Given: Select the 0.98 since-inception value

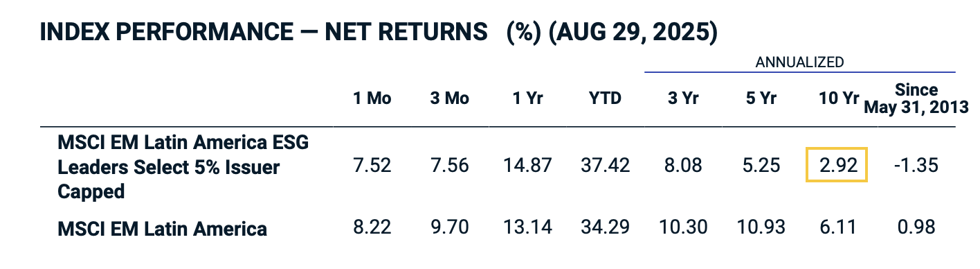Looking at the screenshot, I should point(918,227).
